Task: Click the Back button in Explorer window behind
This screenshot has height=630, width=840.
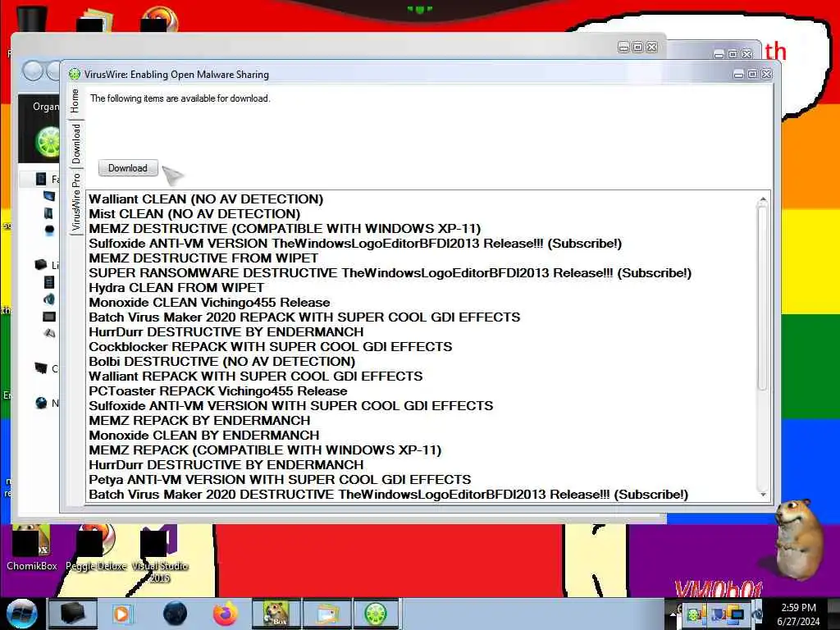Action: 33,71
